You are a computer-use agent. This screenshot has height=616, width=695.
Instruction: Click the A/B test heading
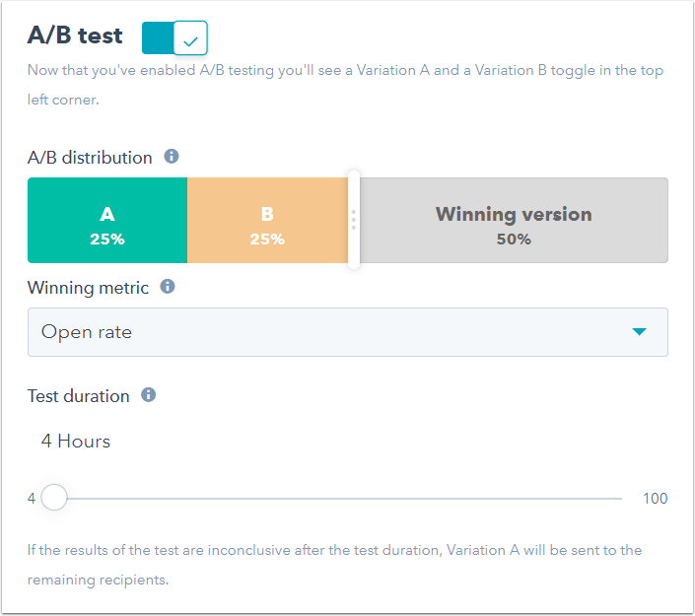click(76, 36)
